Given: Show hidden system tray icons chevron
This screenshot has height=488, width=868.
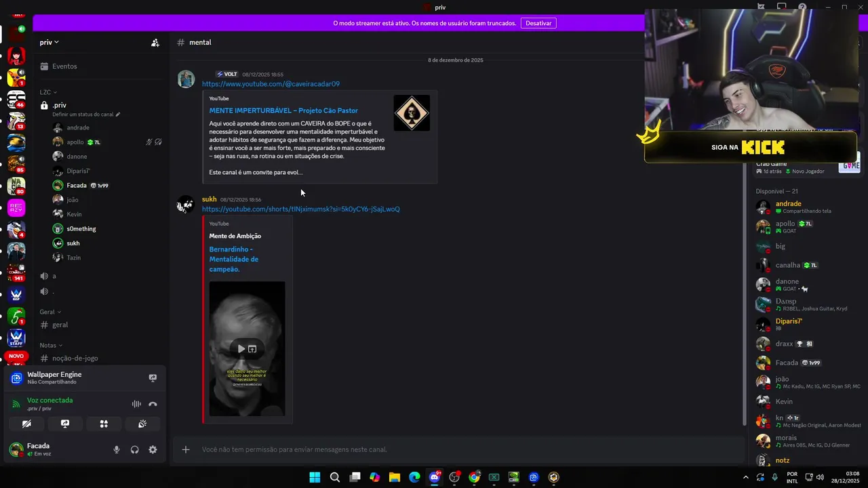Looking at the screenshot, I should (x=746, y=477).
